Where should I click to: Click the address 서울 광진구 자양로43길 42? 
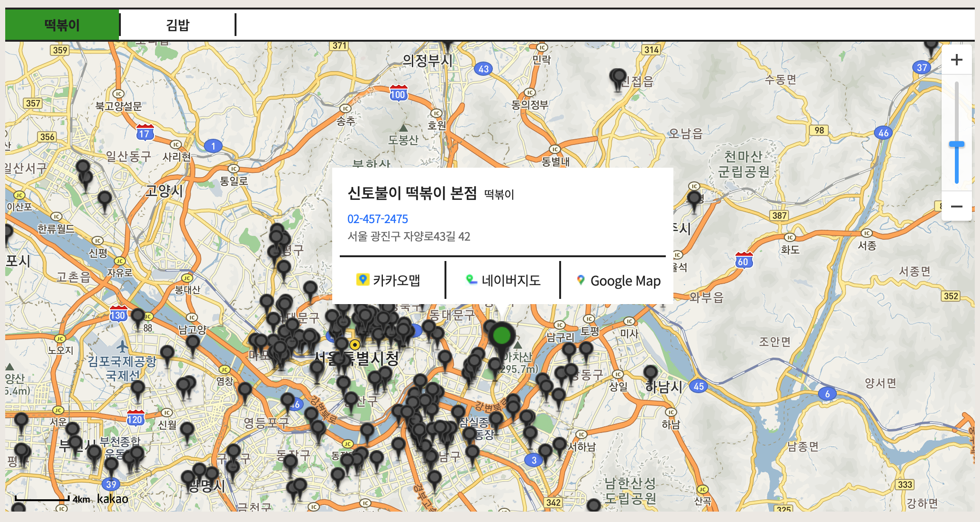[x=409, y=236]
